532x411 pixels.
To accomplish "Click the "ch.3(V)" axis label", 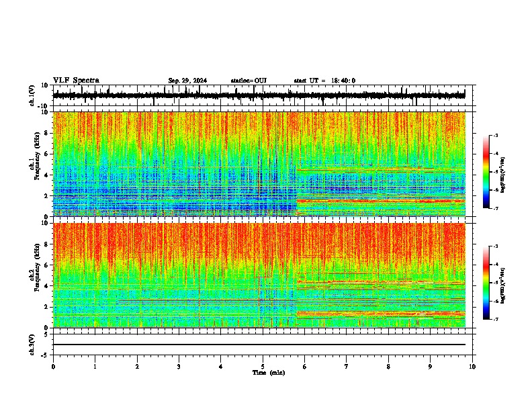I will [x=32, y=345].
